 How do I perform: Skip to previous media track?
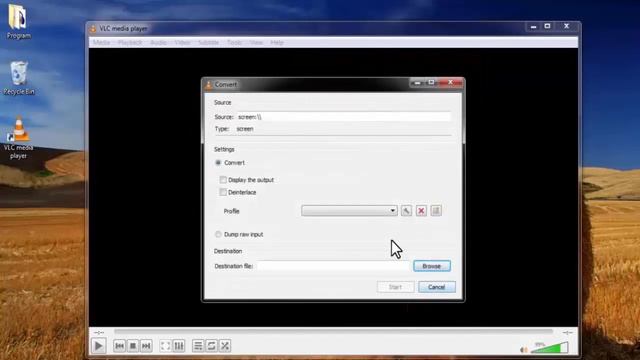(119, 346)
